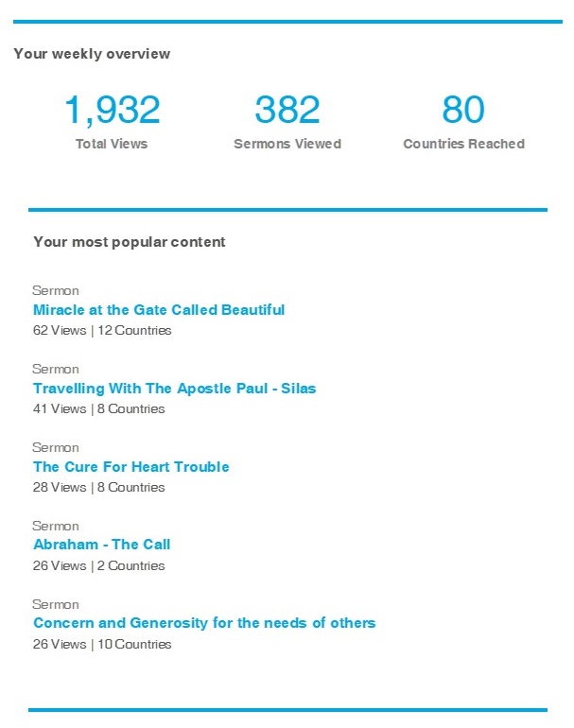
Task: Click the 382 sermons viewed figure
Action: pyautogui.click(x=287, y=111)
